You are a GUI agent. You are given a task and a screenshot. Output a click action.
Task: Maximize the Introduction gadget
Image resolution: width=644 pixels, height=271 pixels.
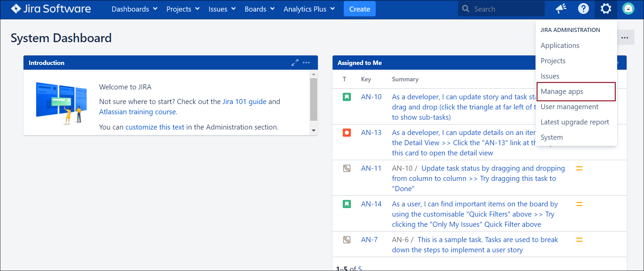(295, 63)
